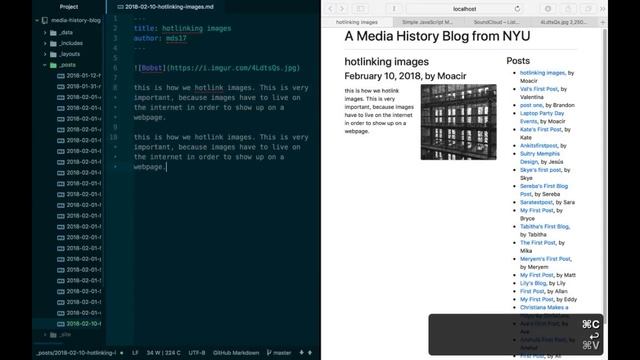
Task: Click the Safari page vertical scrollbar
Action: point(604,176)
